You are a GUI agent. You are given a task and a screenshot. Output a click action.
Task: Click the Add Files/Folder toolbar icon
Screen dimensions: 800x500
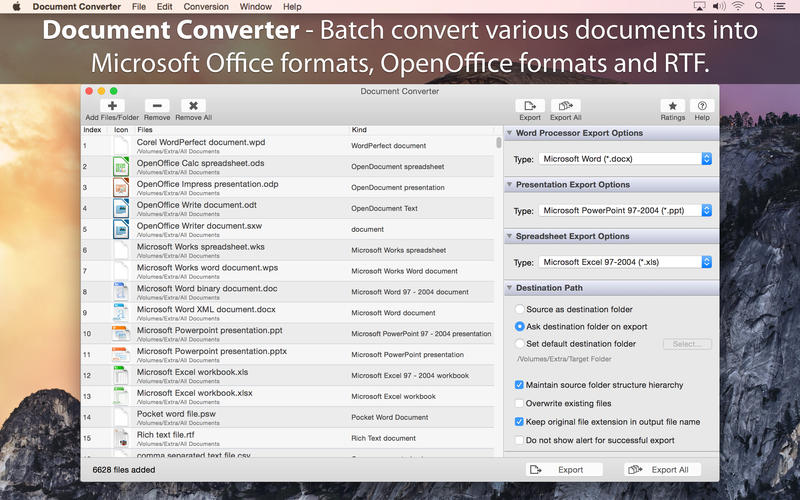point(112,106)
